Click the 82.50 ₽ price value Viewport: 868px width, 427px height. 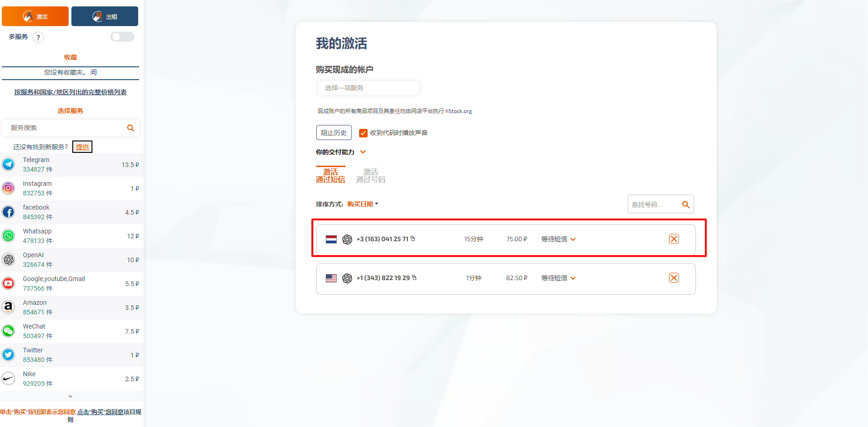tap(517, 278)
